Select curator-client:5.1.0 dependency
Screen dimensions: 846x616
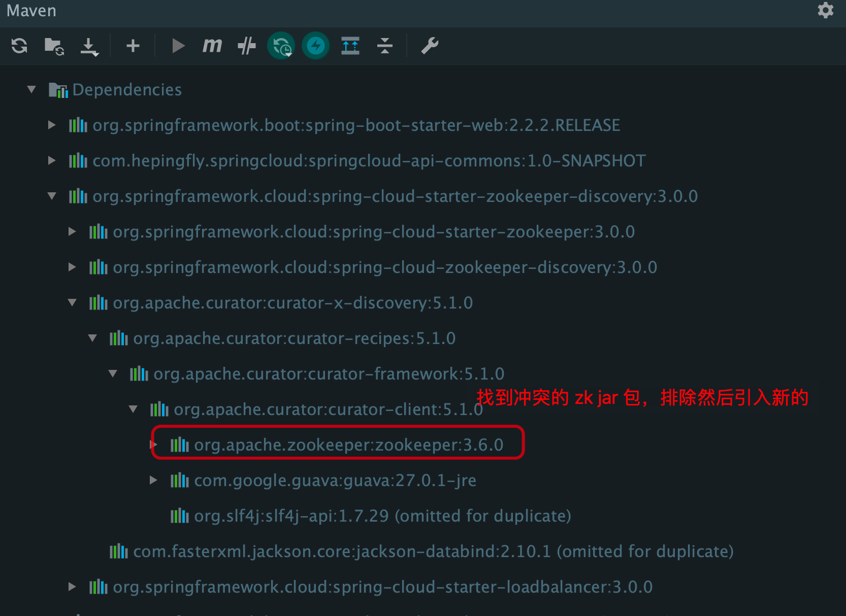pos(329,409)
